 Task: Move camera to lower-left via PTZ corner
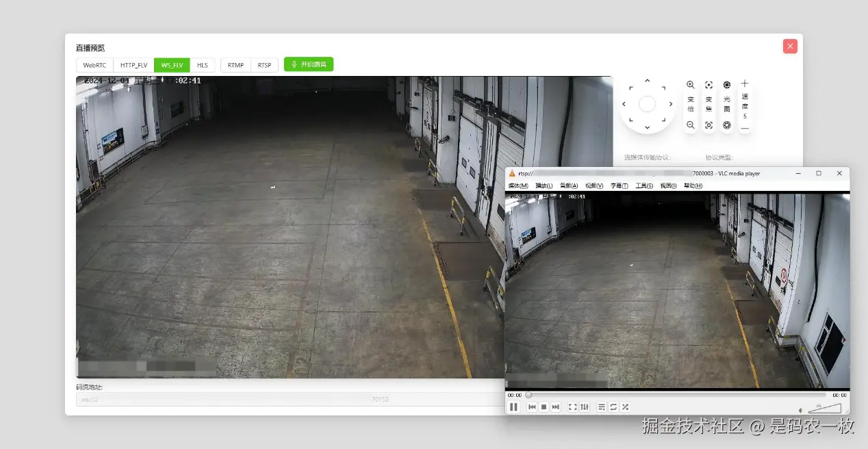coord(630,120)
